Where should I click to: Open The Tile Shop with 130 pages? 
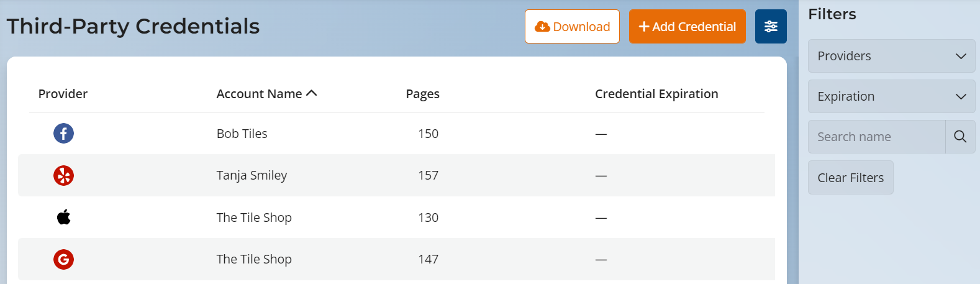click(x=254, y=218)
